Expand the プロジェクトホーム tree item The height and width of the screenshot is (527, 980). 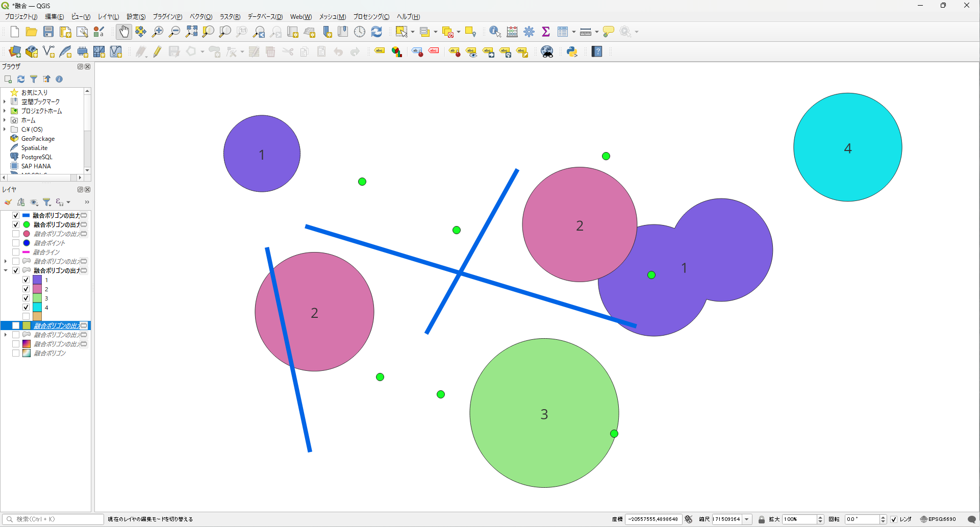[x=5, y=111]
